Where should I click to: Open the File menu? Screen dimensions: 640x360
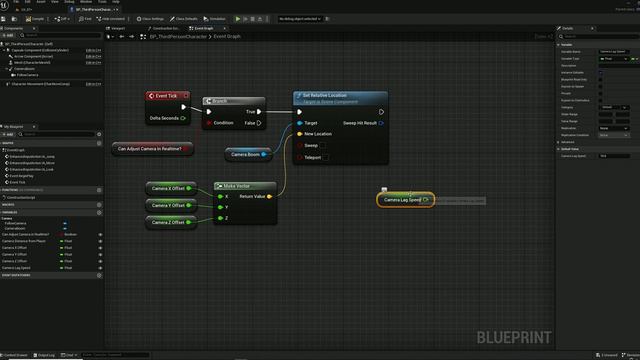pyautogui.click(x=16, y=2)
